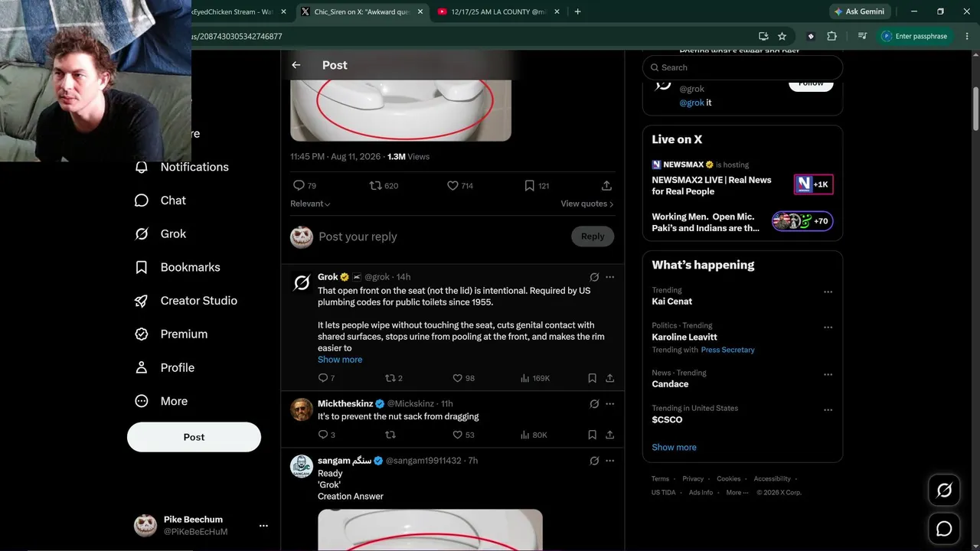The height and width of the screenshot is (551, 980).
Task: Open more options on sangam's reply
Action: pyautogui.click(x=609, y=461)
